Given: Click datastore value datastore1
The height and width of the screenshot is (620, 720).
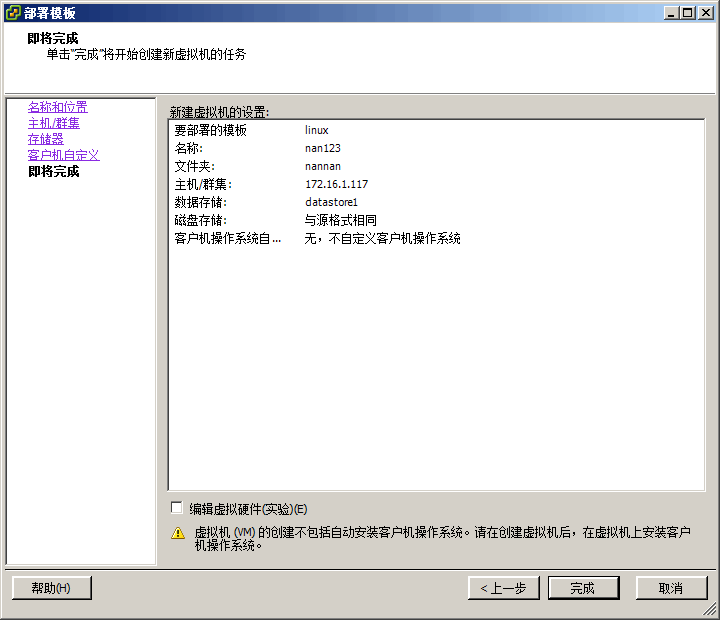Looking at the screenshot, I should (x=331, y=202).
